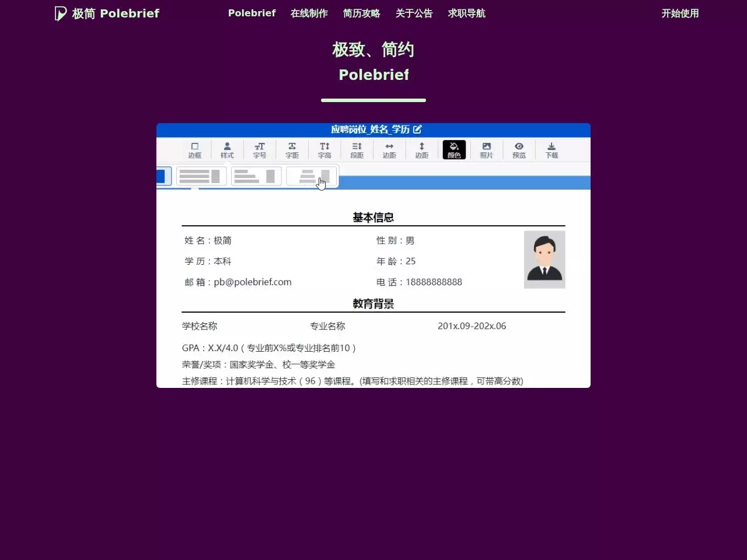Open the 样式 style tool

coord(227,150)
